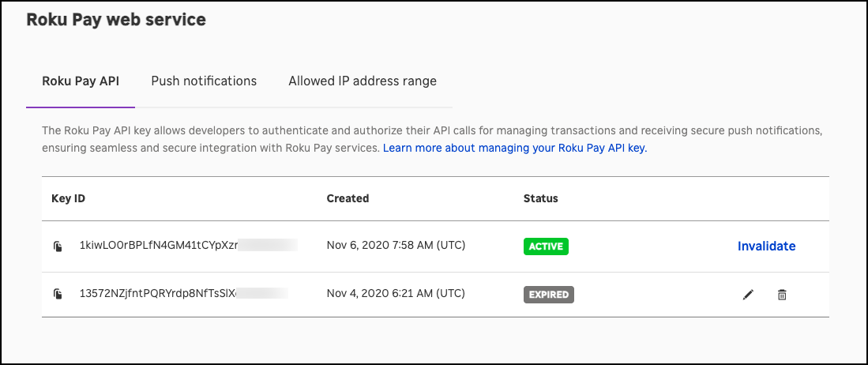Click the Nov 6, 2020 7:58 AM created date
Image resolution: width=868 pixels, height=365 pixels.
396,245
